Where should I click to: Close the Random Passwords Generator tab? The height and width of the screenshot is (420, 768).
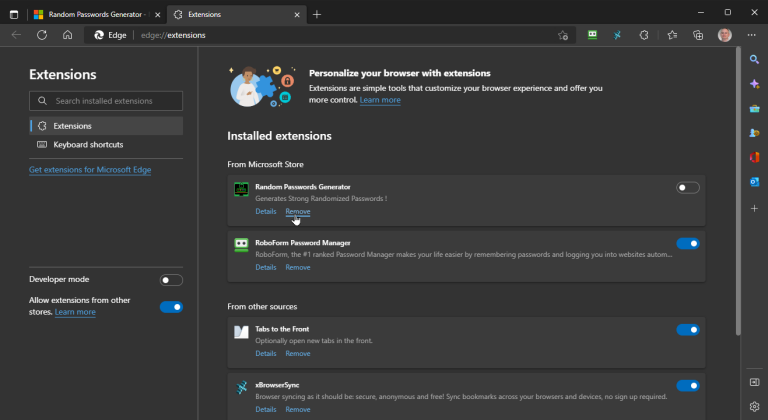click(157, 15)
